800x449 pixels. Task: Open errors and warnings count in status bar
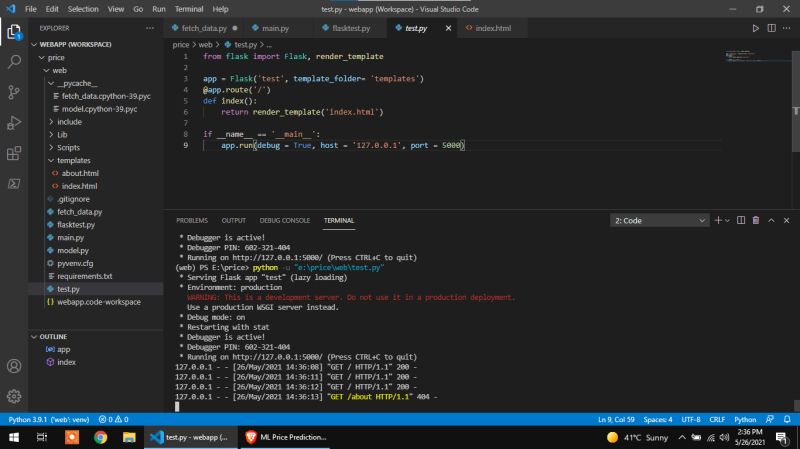114,419
